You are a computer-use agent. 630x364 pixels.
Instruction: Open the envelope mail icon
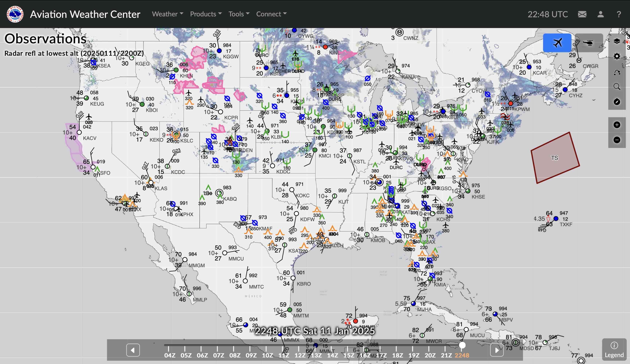pyautogui.click(x=582, y=14)
